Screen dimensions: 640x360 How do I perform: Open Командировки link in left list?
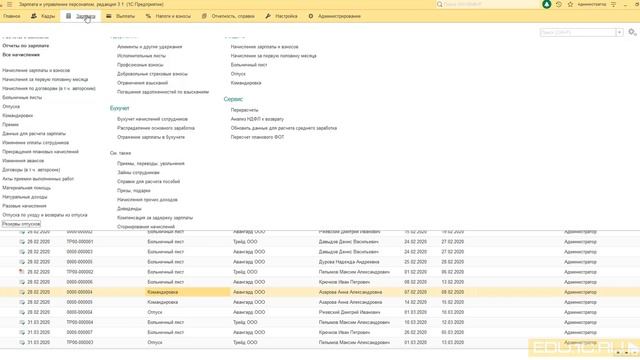(x=18, y=116)
